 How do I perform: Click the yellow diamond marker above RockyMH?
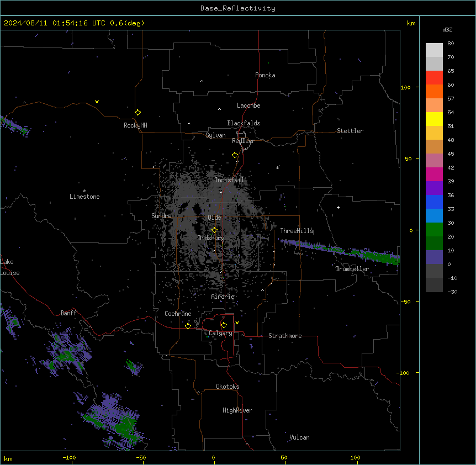point(138,112)
